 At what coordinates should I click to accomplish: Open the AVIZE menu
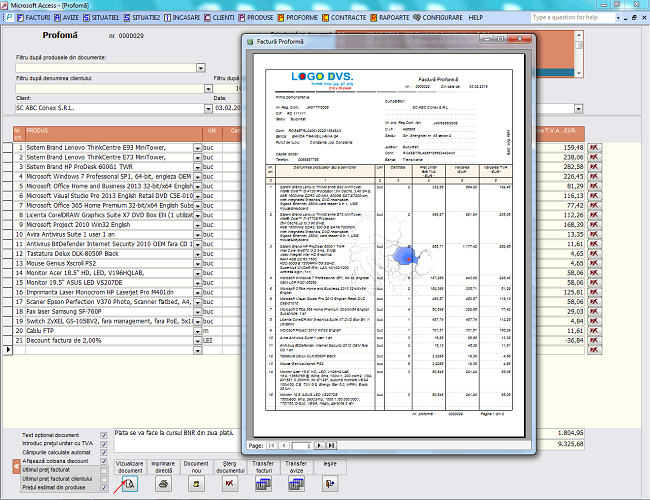point(66,17)
